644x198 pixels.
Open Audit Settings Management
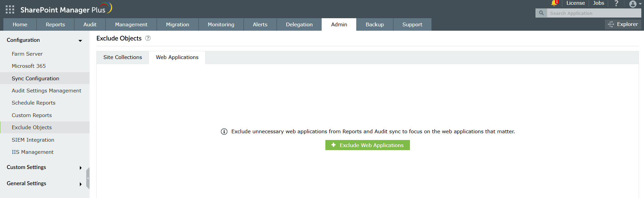pos(45,91)
